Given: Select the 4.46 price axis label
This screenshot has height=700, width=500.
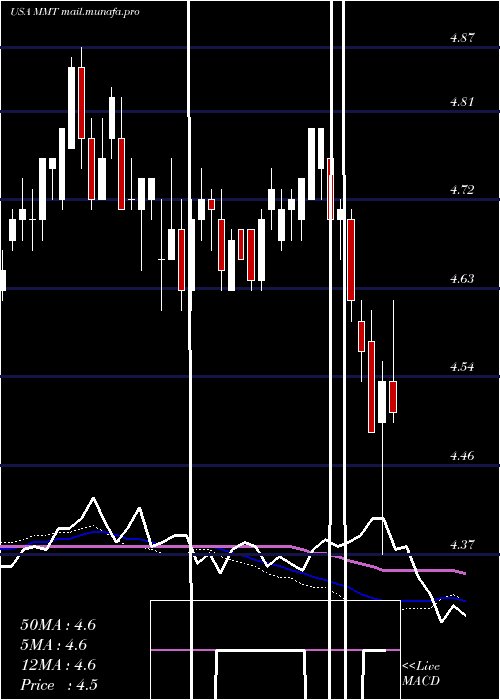Looking at the screenshot, I should [x=462, y=456].
